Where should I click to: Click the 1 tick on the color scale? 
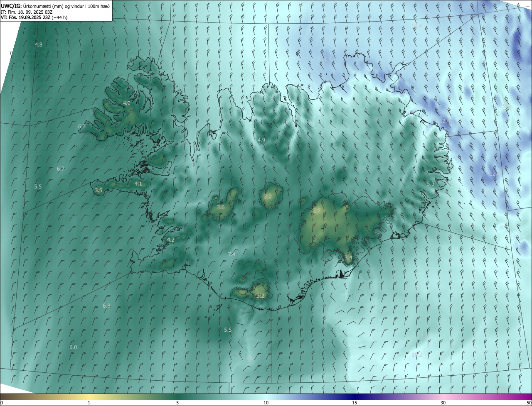point(89,403)
